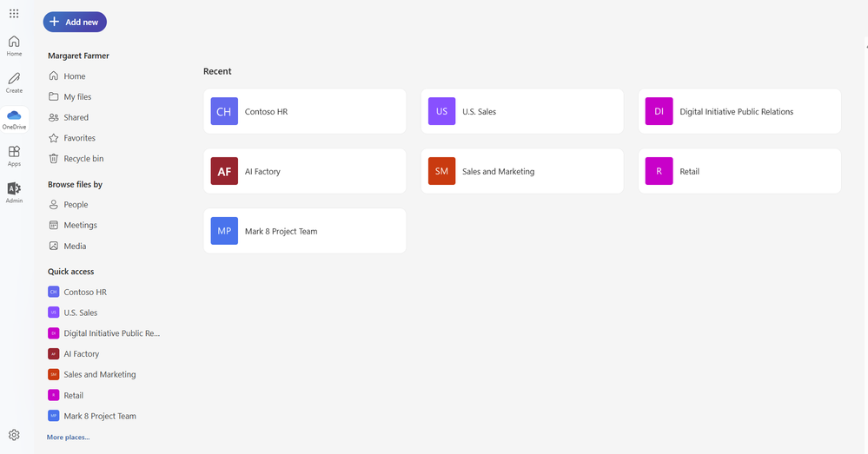Image resolution: width=868 pixels, height=454 pixels.
Task: Open the Contoso HR recent card
Action: coord(304,111)
